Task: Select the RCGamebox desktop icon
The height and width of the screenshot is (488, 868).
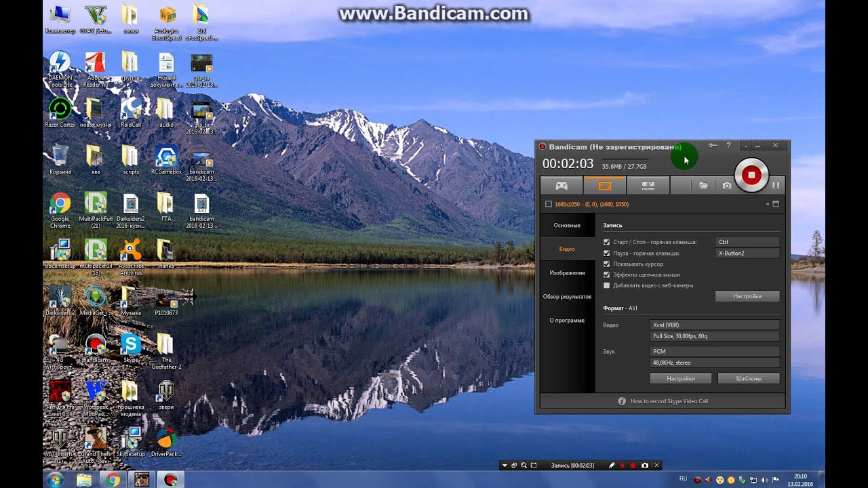Action: click(166, 160)
